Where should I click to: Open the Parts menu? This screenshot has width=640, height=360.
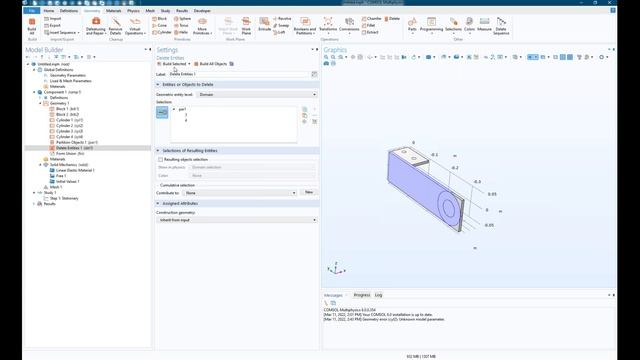412,25
